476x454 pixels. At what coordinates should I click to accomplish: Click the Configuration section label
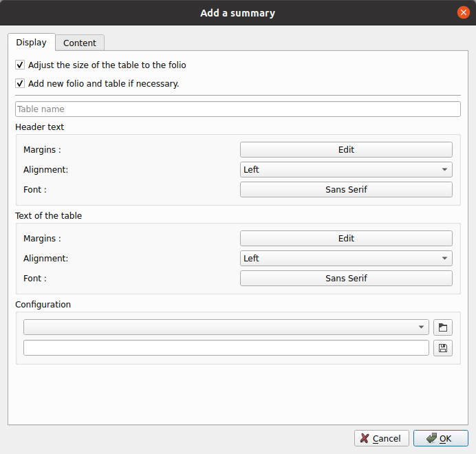(x=43, y=304)
